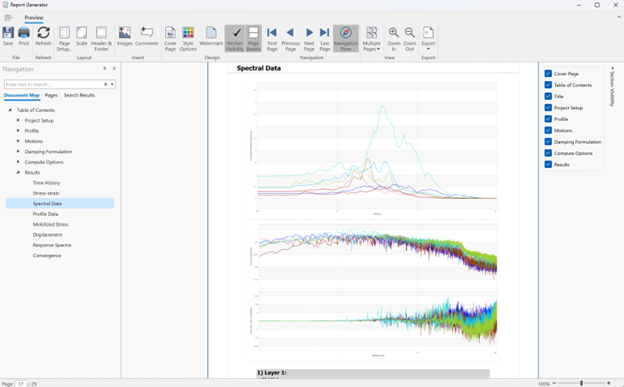Open the search box dropdown arrow
Screen dimensions: 624x387
[112, 84]
